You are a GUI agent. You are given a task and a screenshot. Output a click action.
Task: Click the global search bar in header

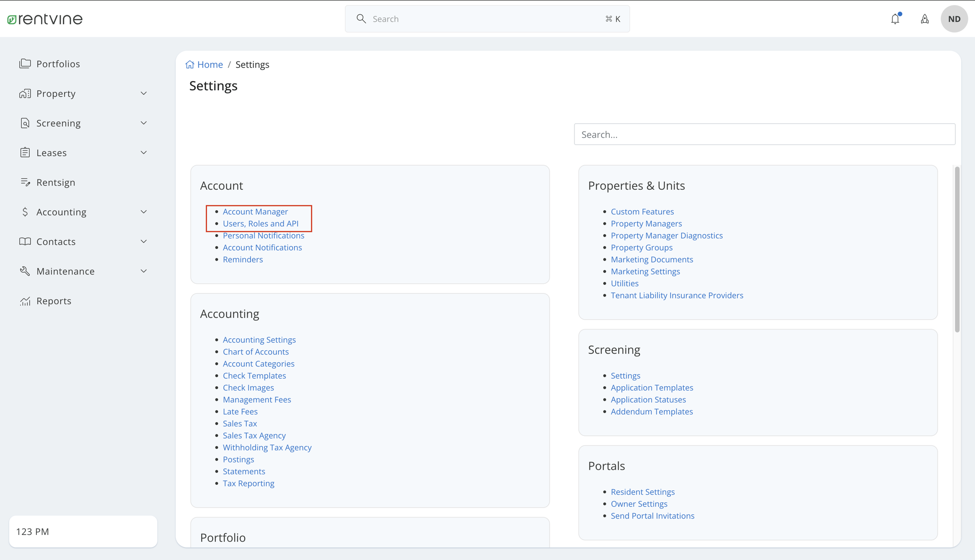click(x=487, y=18)
